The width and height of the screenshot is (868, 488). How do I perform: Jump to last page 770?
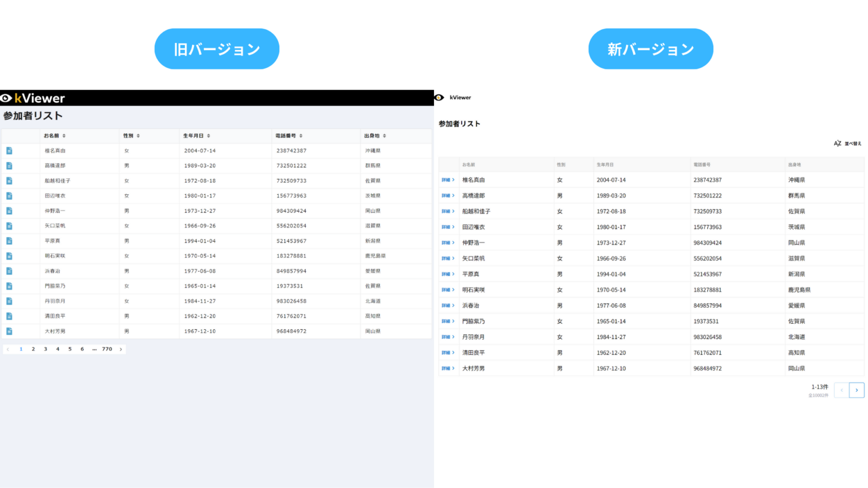[107, 349]
